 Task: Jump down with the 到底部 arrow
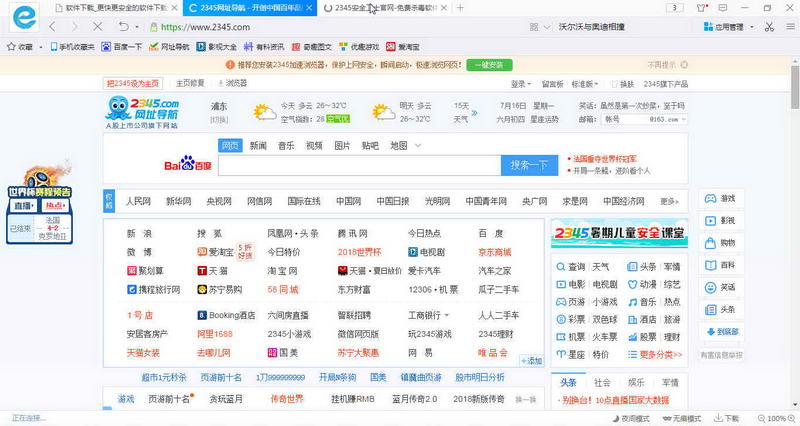click(x=722, y=332)
